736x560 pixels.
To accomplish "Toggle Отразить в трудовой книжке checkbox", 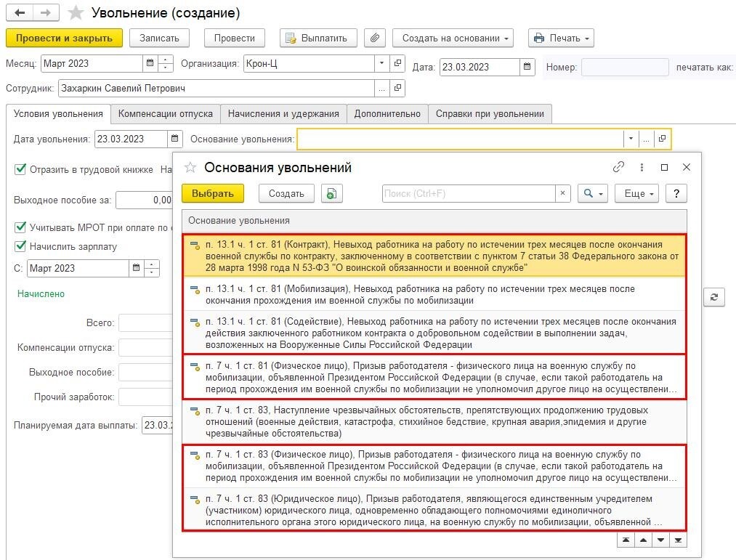I will point(20,169).
